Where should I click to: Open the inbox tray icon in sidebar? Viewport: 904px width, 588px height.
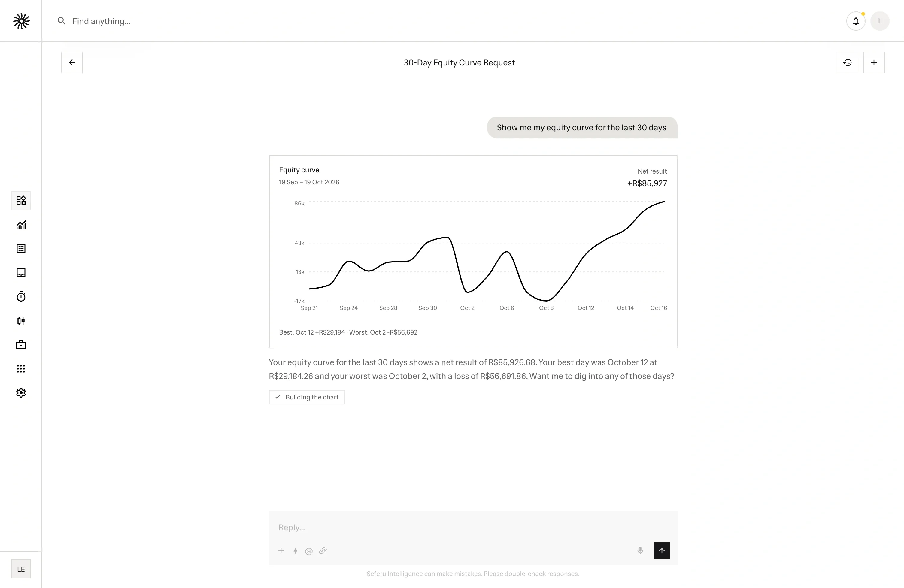(21, 273)
